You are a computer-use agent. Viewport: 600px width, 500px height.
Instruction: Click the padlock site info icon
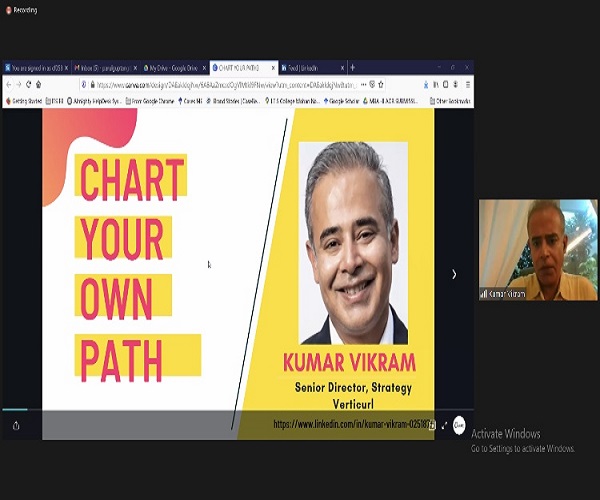click(92, 85)
